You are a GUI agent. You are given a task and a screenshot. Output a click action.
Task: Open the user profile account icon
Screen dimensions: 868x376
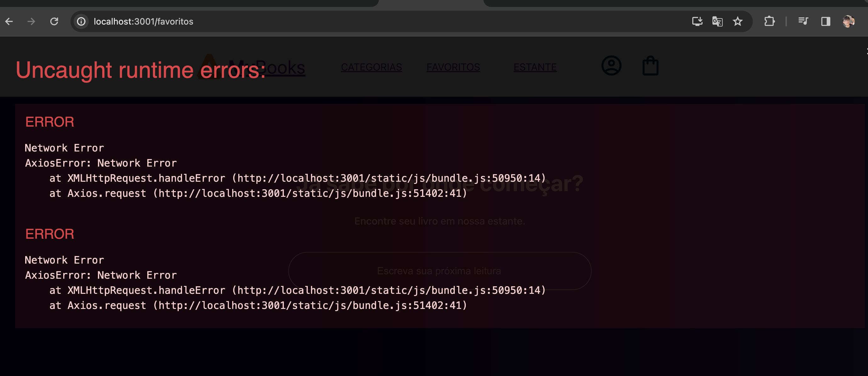pos(611,66)
